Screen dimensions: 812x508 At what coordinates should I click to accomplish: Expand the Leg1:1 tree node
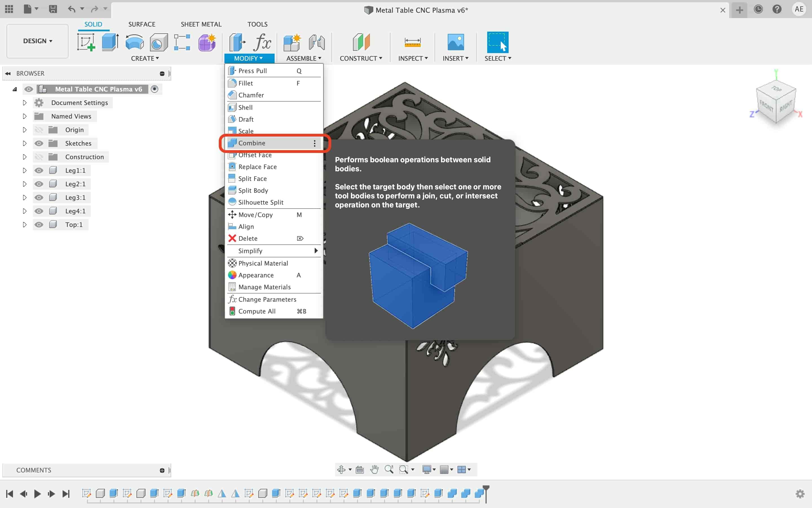click(25, 170)
